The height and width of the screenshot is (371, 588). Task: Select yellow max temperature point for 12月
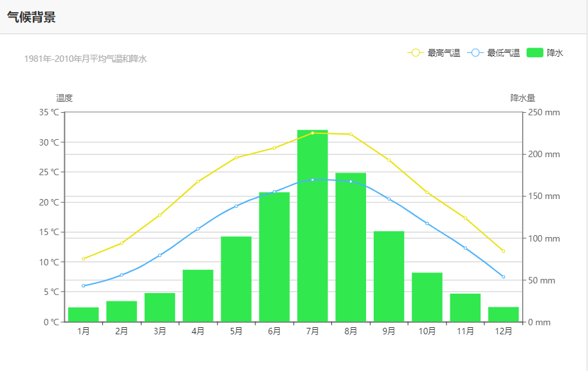tap(503, 251)
